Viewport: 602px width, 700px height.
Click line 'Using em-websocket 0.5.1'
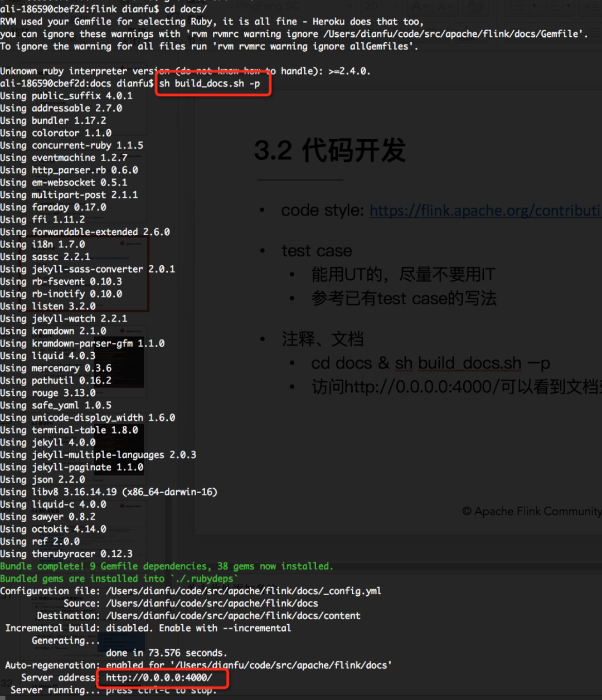coord(64,182)
